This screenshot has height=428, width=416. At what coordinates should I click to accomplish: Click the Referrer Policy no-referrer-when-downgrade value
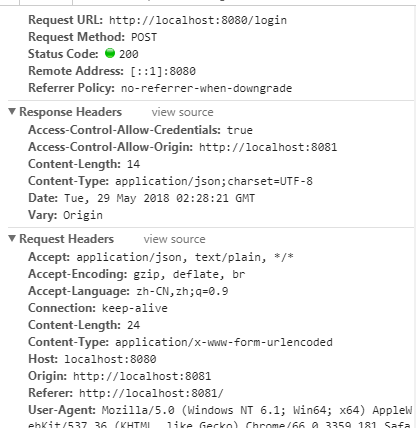pos(206,88)
